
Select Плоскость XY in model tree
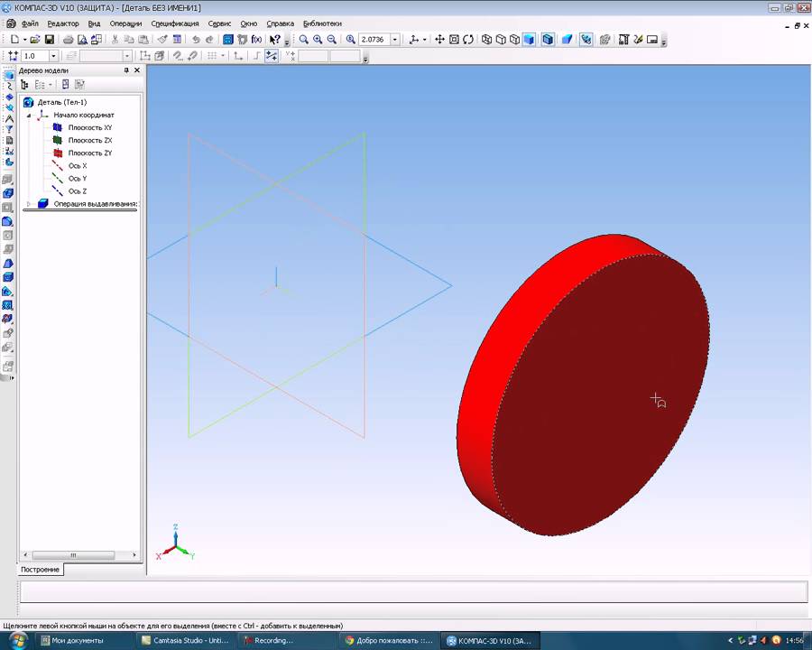[89, 128]
